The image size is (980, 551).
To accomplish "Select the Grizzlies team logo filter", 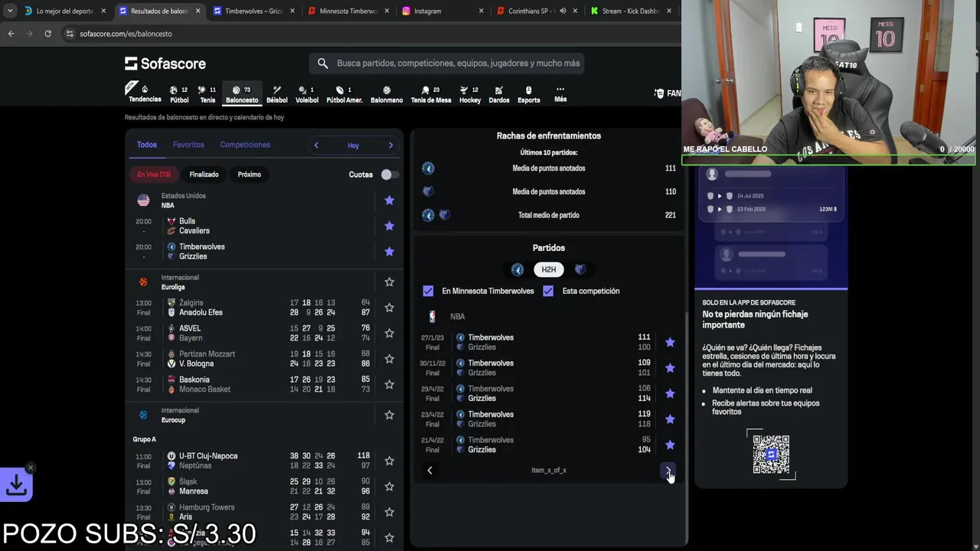I will coord(580,269).
